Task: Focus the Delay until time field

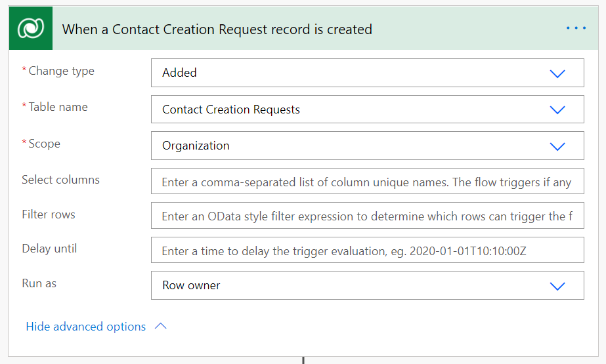Action: 366,251
